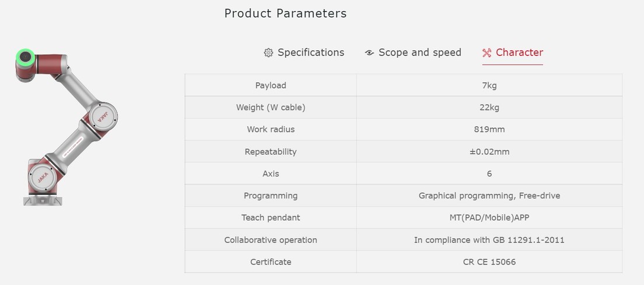Click the Repeatability row label

(271, 151)
